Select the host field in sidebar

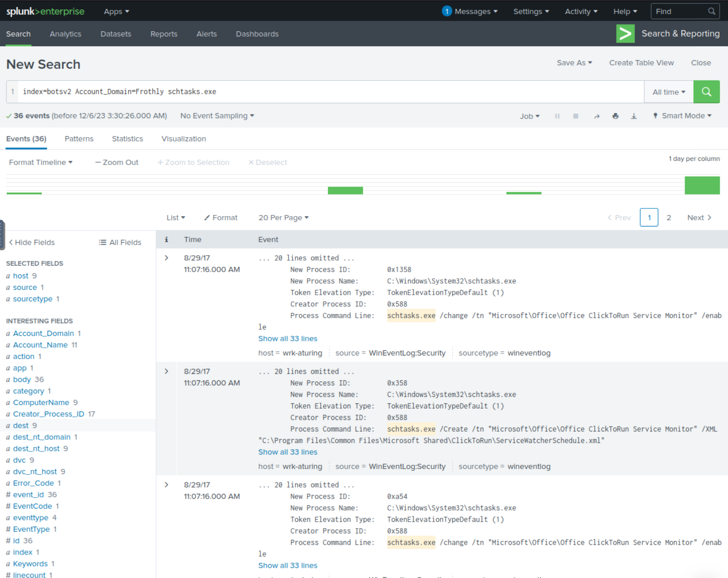[21, 276]
